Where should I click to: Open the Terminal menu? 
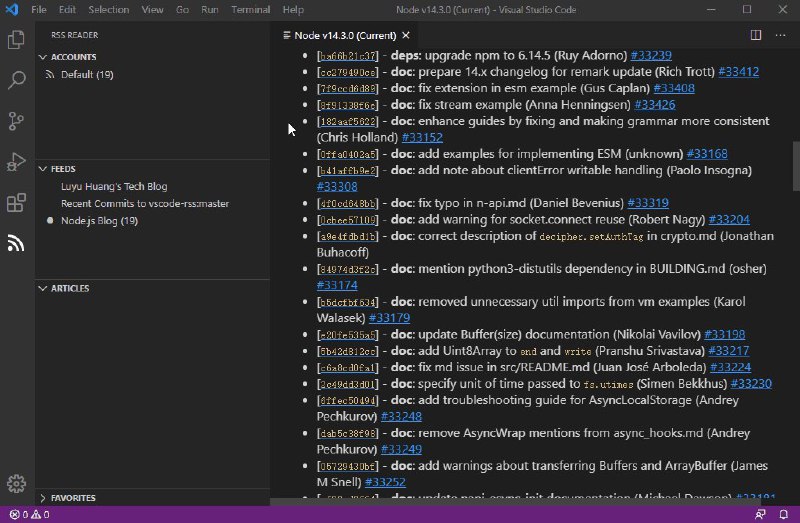pos(251,9)
